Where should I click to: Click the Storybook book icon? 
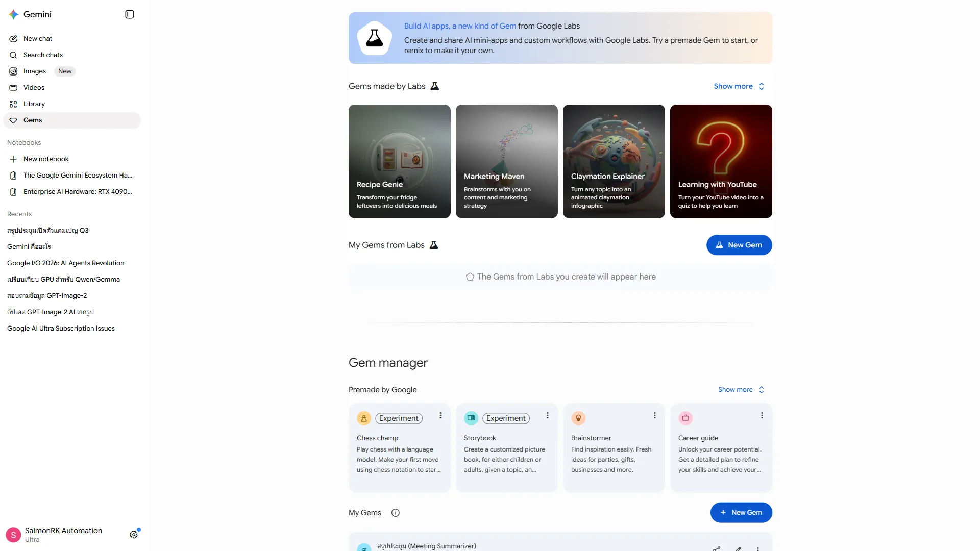point(471,418)
